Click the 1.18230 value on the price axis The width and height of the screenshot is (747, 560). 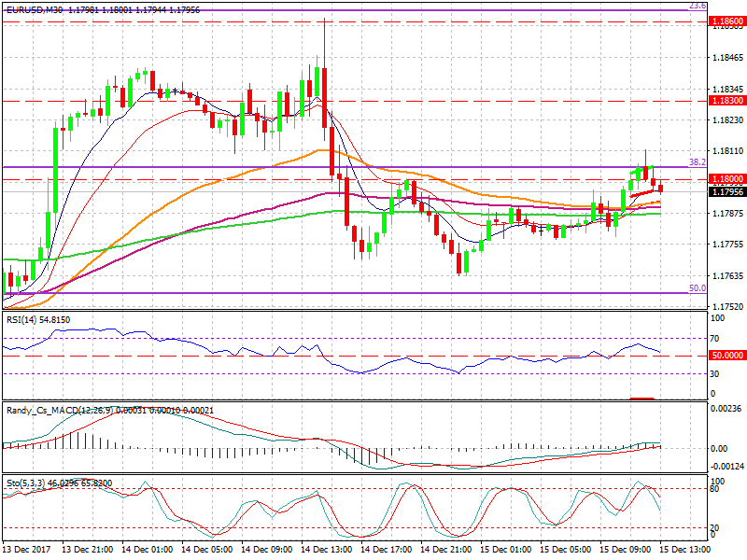click(x=727, y=120)
